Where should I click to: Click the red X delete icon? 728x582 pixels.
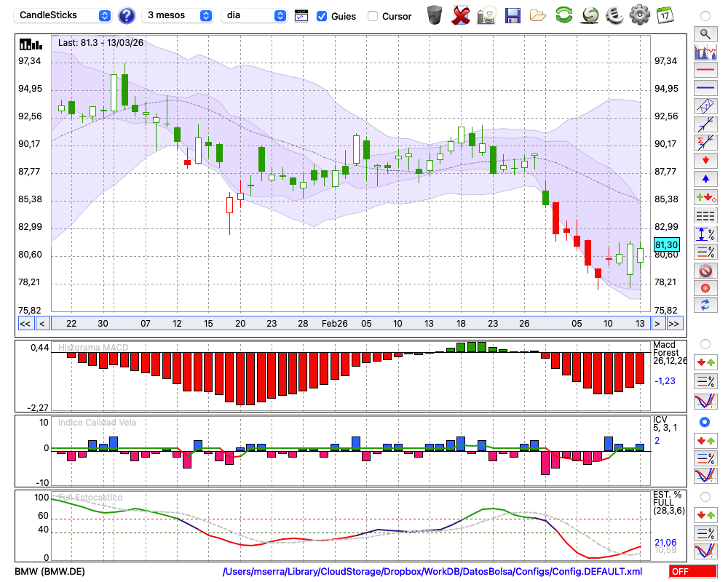(461, 15)
